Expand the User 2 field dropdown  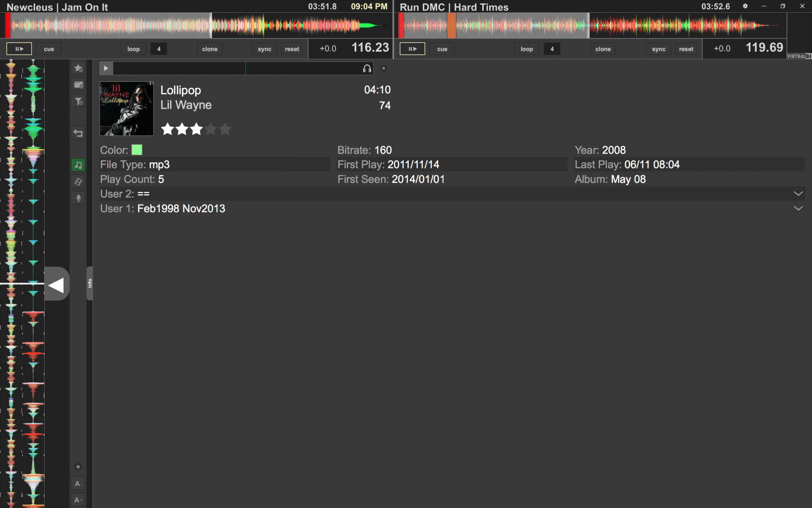pyautogui.click(x=798, y=194)
